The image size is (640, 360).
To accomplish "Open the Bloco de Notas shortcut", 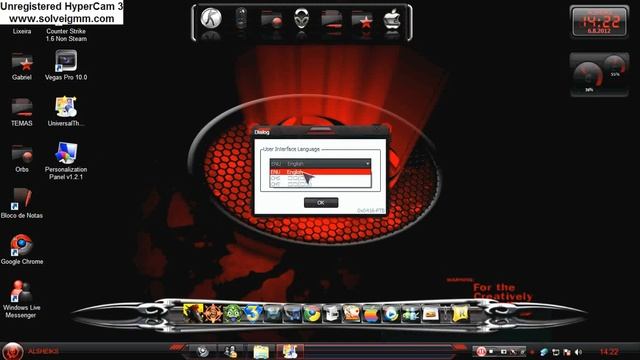I will (x=22, y=203).
